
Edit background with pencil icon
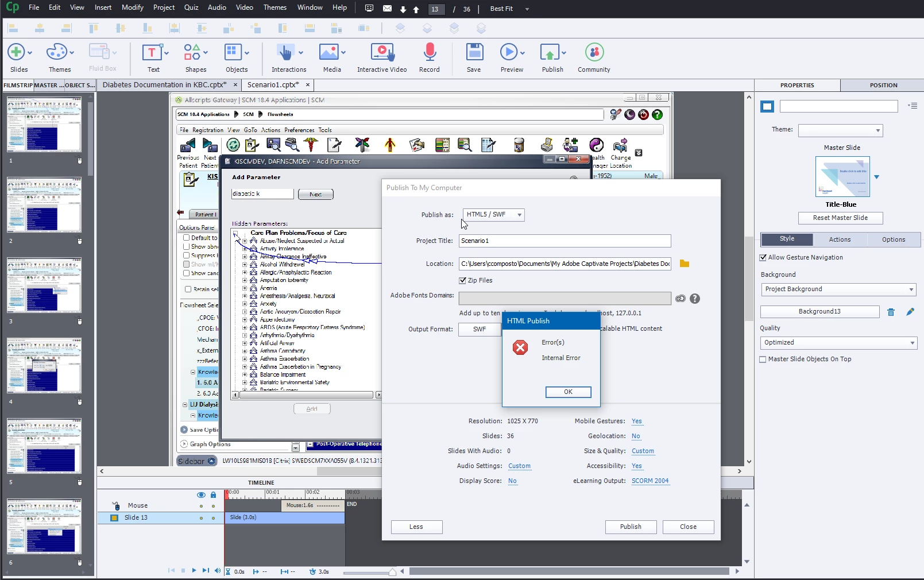click(x=910, y=312)
